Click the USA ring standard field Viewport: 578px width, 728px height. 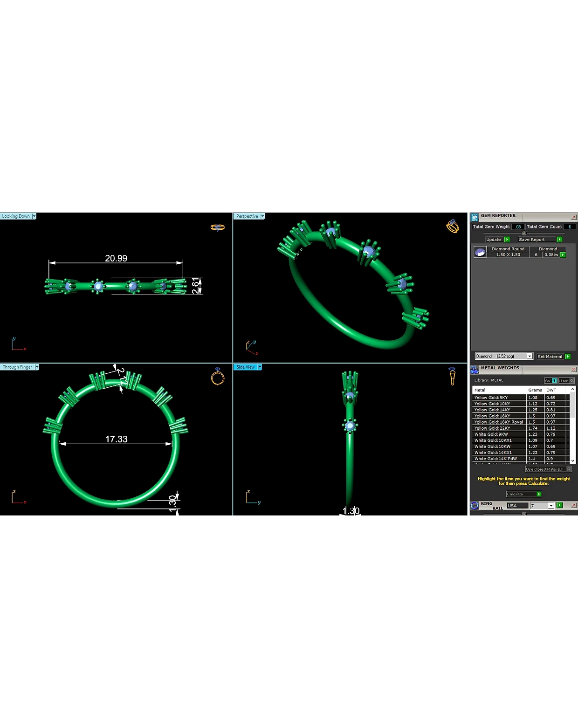pos(517,506)
